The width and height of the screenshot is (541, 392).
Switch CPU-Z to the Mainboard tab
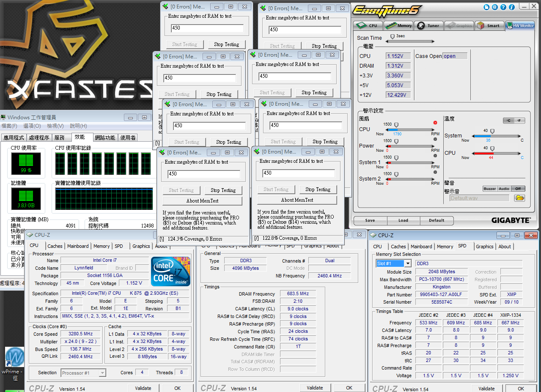[78, 246]
